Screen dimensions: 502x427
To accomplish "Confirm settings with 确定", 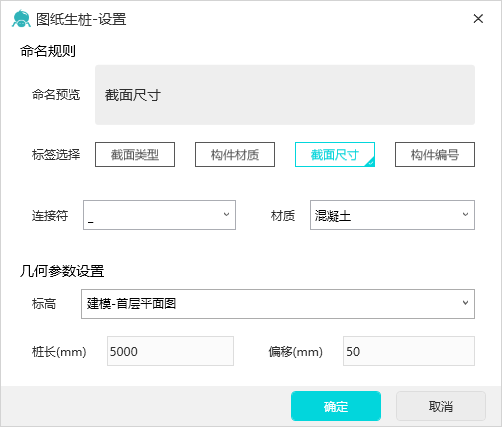I will click(336, 406).
